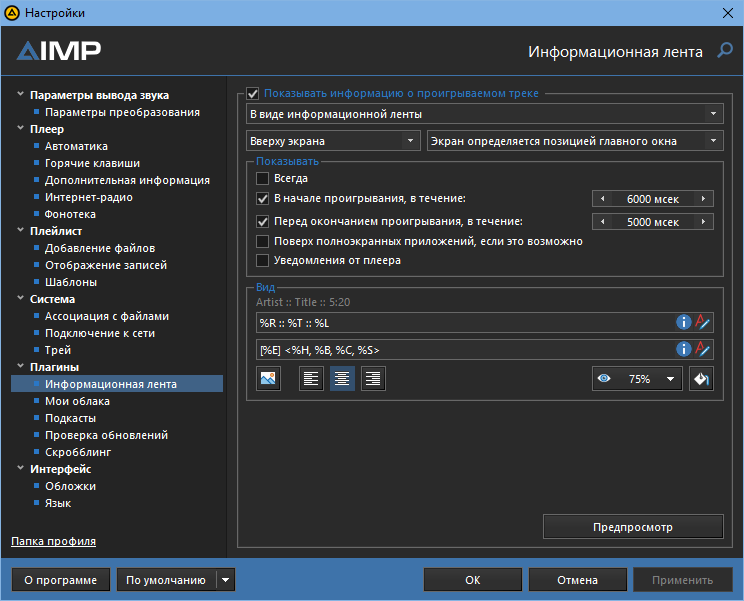The image size is (744, 601).
Task: Open macro info for the second line template
Action: click(x=684, y=349)
